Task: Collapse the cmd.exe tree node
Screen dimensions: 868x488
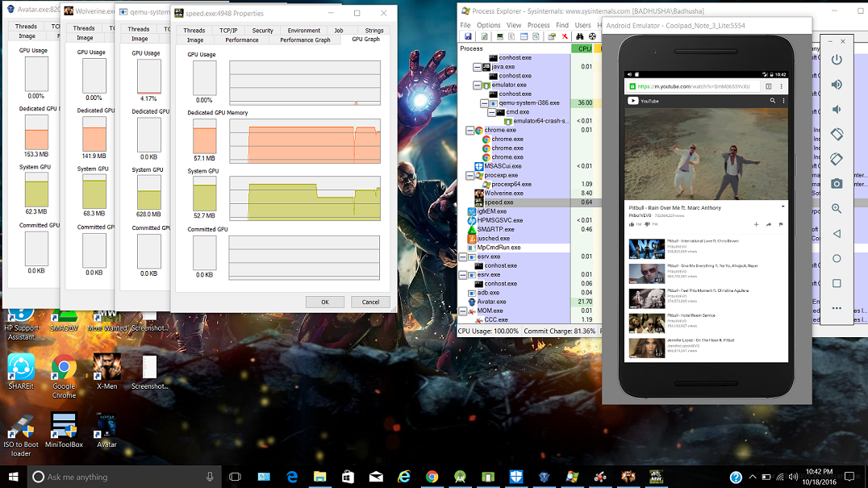Action: click(x=491, y=112)
